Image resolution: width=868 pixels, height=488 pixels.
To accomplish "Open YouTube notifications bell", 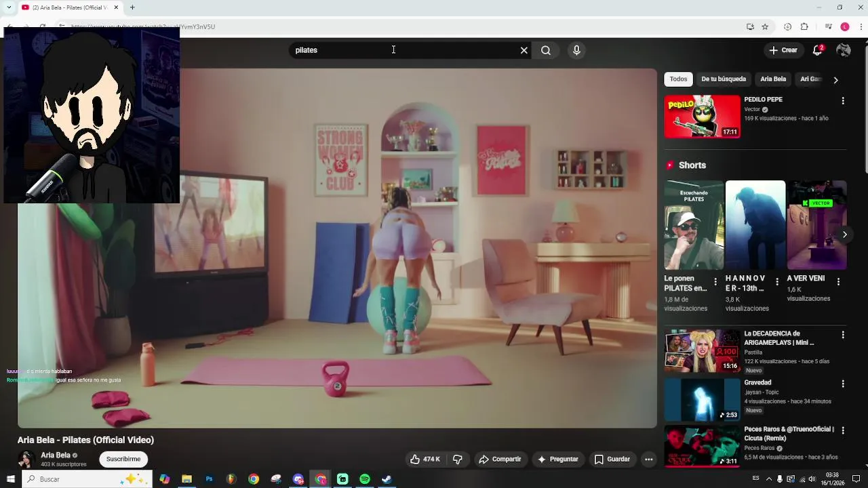I will (818, 50).
